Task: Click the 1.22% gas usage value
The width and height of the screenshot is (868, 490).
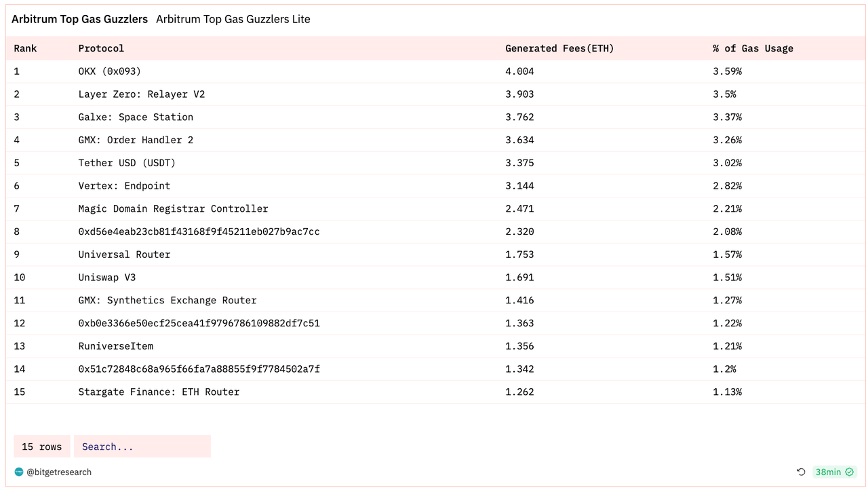Action: pyautogui.click(x=727, y=323)
